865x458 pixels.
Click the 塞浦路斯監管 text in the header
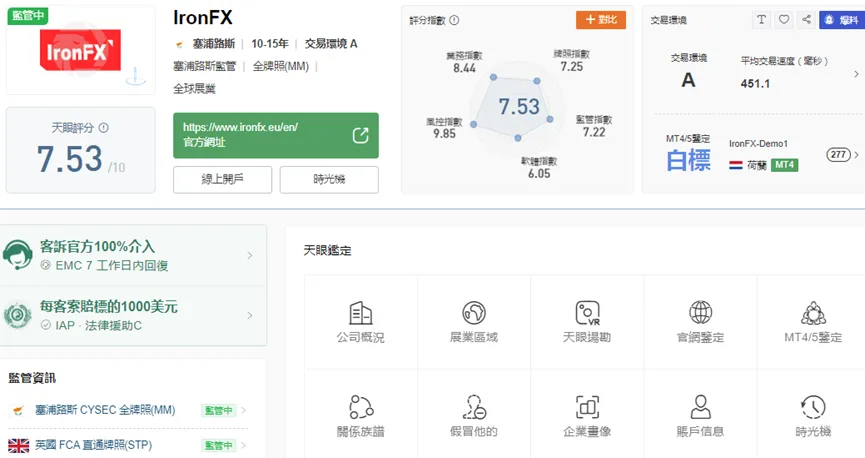[x=205, y=66]
